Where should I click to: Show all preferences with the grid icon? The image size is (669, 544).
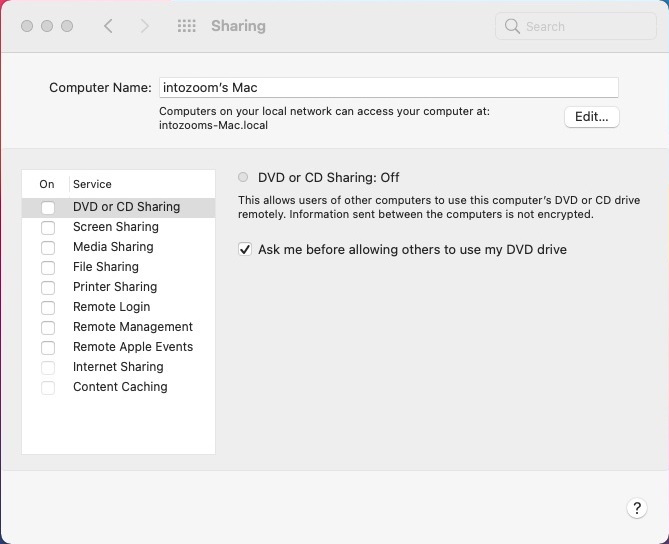pos(186,26)
